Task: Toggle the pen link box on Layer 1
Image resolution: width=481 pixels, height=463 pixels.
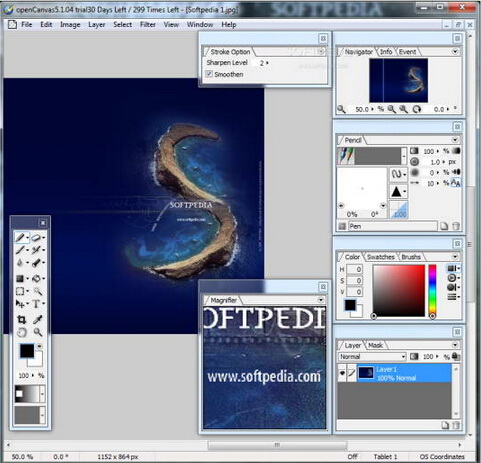Action: coord(352,373)
